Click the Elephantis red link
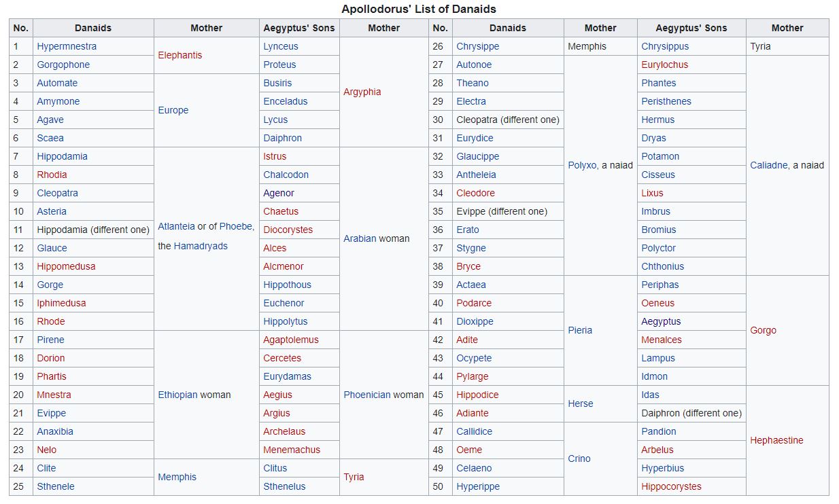 click(x=179, y=55)
